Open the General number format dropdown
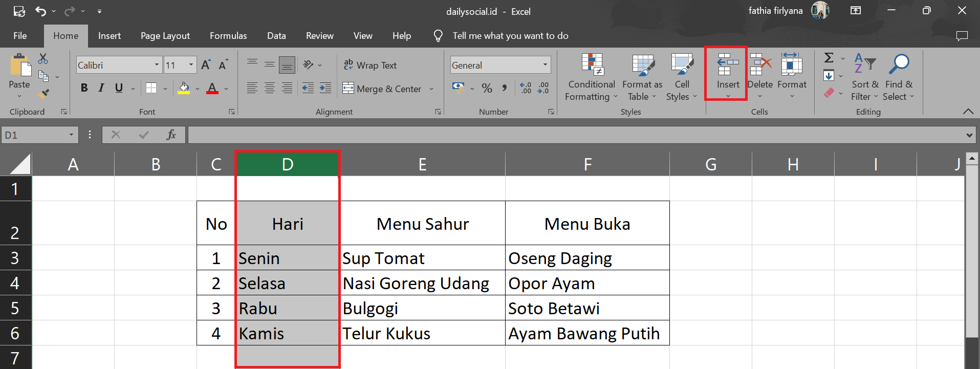 (545, 65)
